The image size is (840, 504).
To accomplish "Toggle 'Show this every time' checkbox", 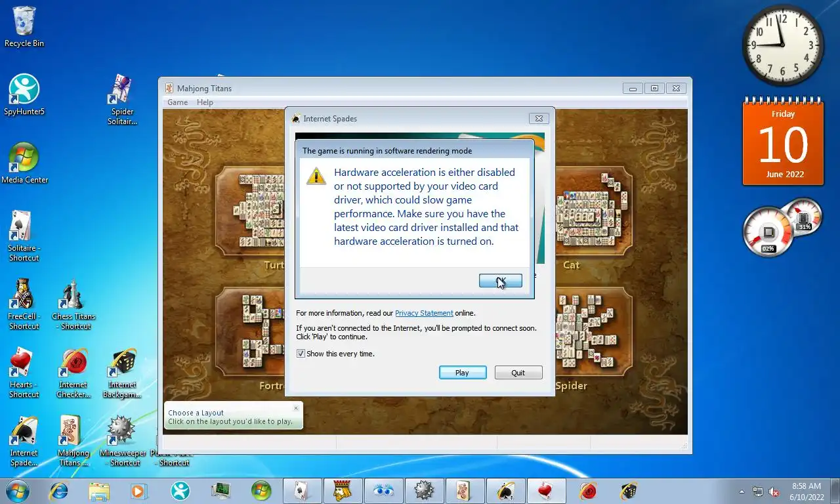I will click(301, 354).
